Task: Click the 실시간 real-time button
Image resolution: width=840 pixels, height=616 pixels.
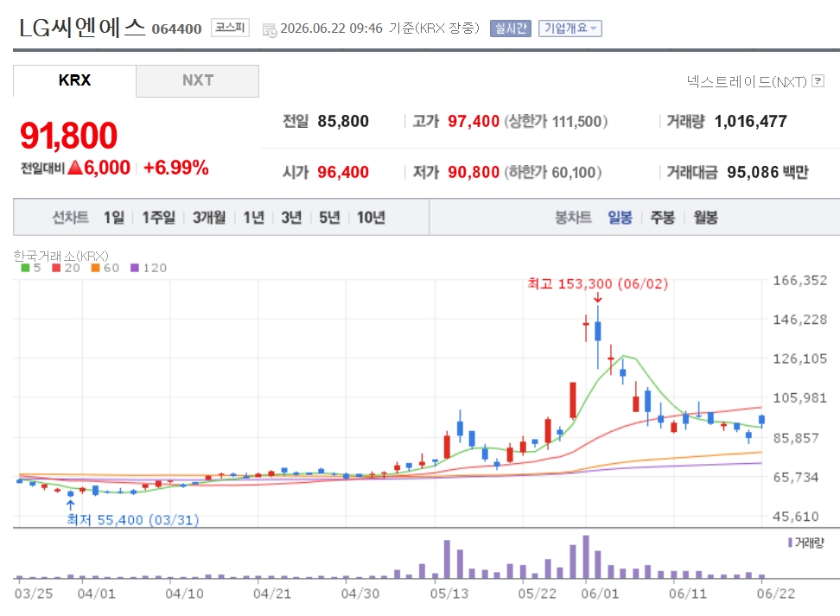Action: tap(511, 29)
